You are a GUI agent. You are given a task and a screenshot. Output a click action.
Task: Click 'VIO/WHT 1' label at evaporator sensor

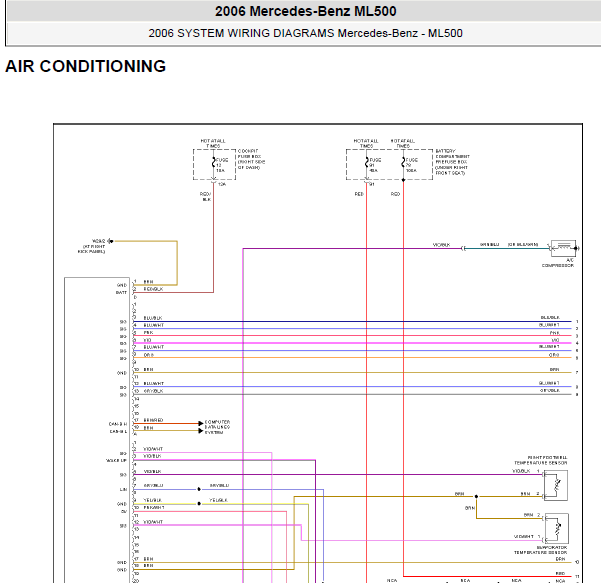pyautogui.click(x=527, y=536)
